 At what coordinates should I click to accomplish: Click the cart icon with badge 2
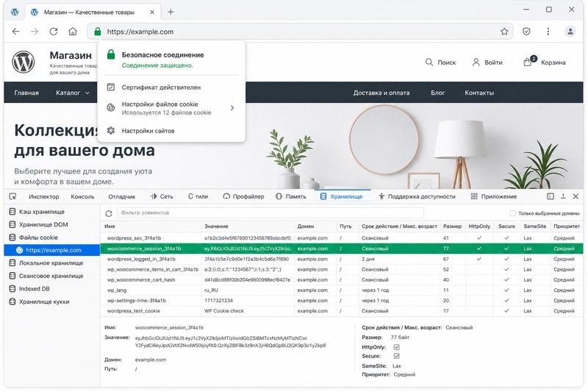click(528, 62)
